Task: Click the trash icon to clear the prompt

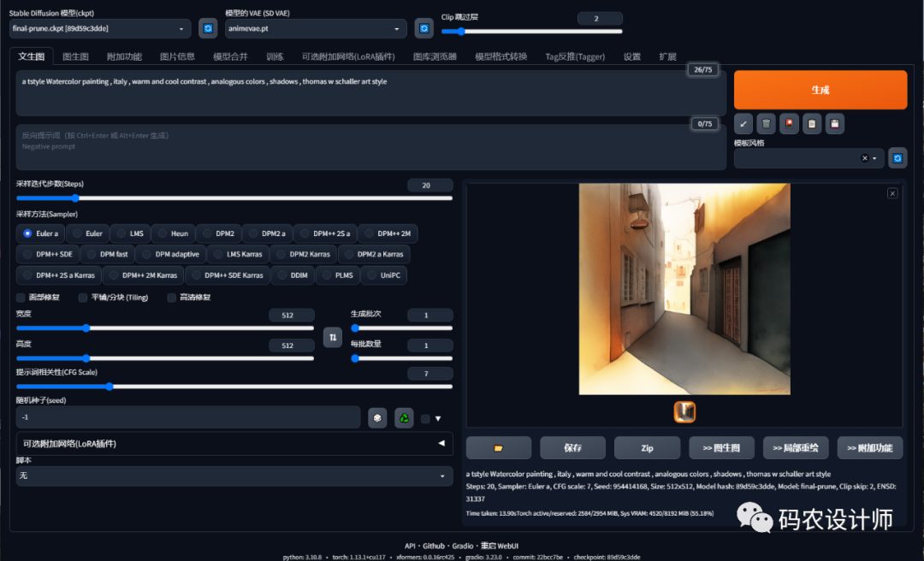Action: click(767, 124)
